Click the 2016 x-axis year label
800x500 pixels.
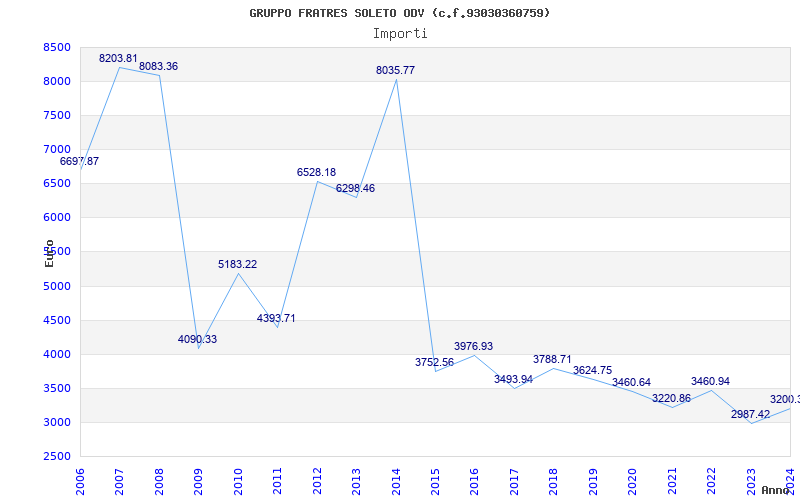point(474,482)
